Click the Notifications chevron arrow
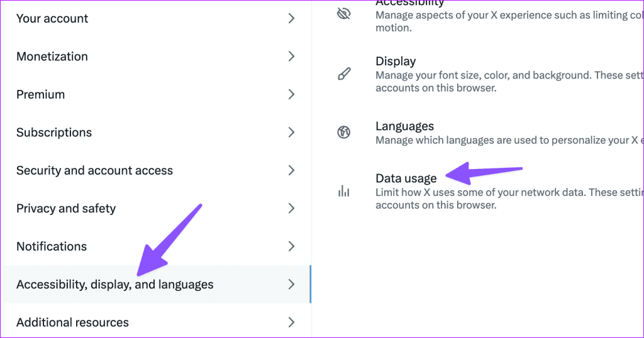Screen dimensions: 644x338 coord(291,246)
